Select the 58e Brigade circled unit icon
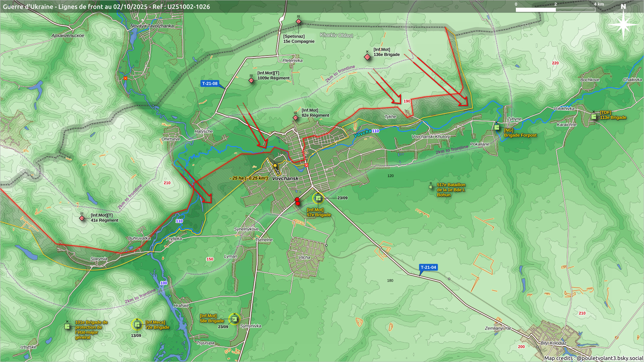 coord(234,319)
